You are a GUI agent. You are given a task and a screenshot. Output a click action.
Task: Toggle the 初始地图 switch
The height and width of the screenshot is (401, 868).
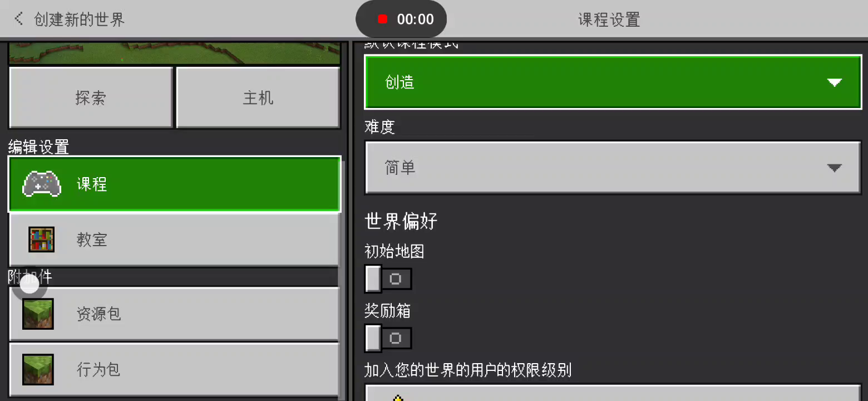[388, 279]
